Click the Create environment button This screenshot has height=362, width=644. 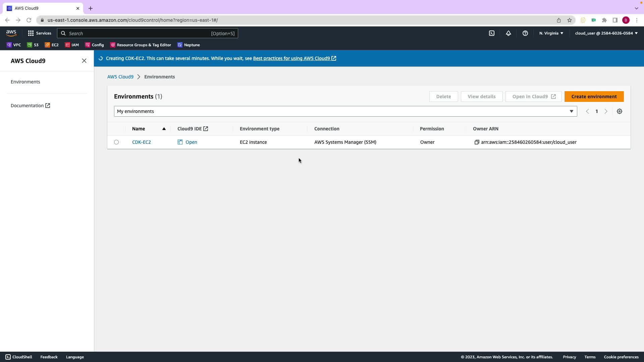point(594,97)
